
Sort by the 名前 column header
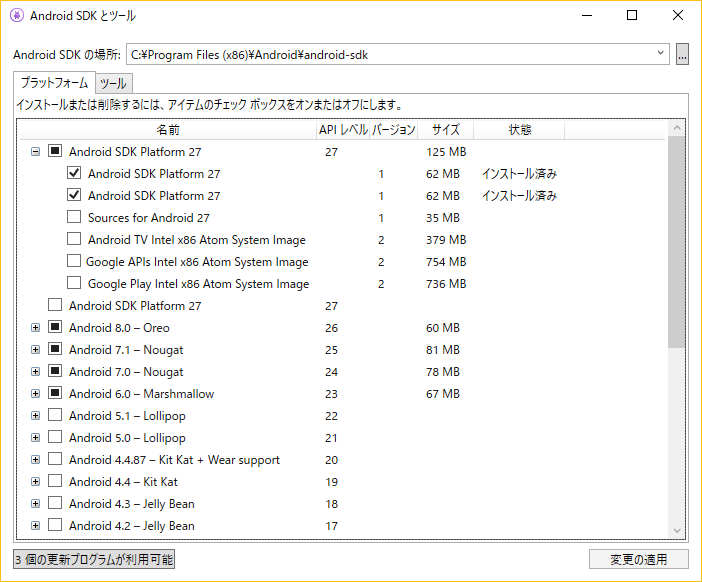168,130
